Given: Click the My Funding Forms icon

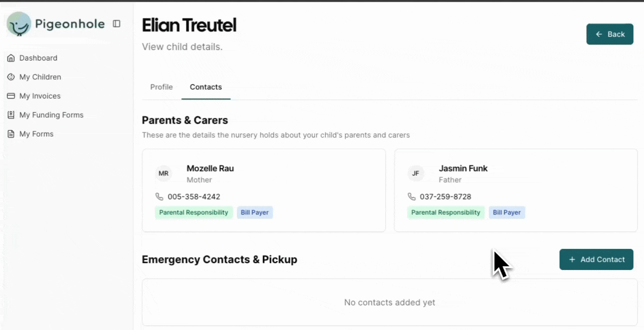Looking at the screenshot, I should click(11, 115).
